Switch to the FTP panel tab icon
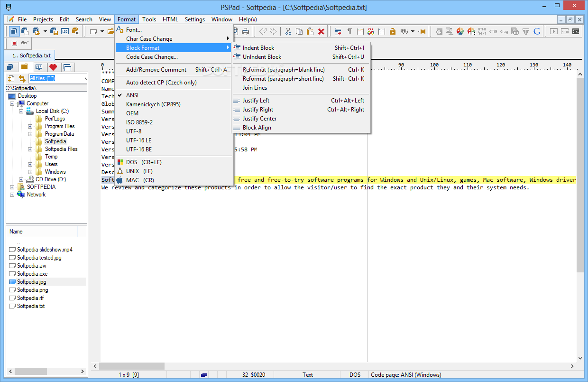This screenshot has width=588, height=382. pyautogui.click(x=39, y=67)
